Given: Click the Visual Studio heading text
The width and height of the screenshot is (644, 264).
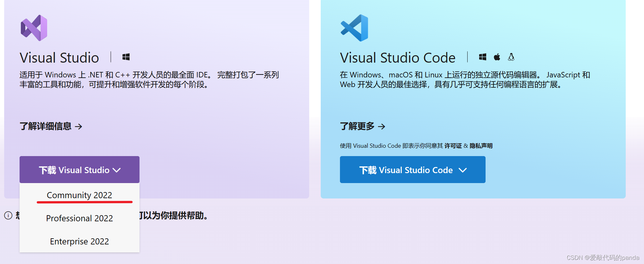Looking at the screenshot, I should (x=59, y=58).
